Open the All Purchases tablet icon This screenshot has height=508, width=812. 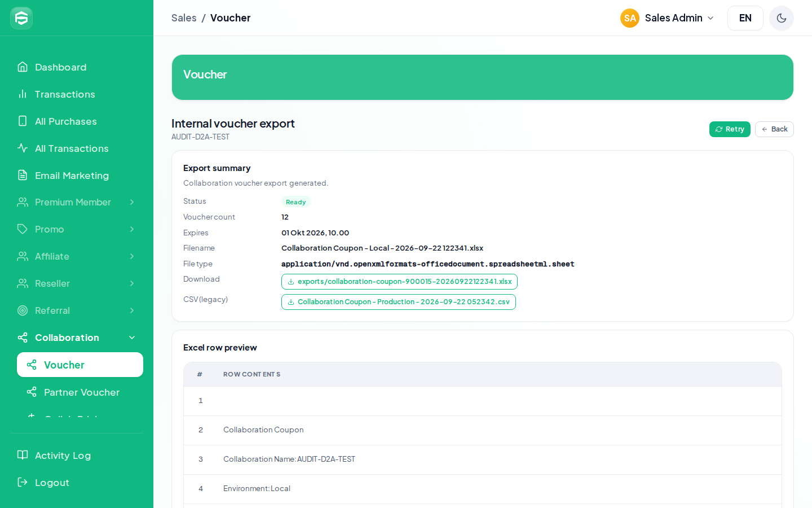coord(23,121)
